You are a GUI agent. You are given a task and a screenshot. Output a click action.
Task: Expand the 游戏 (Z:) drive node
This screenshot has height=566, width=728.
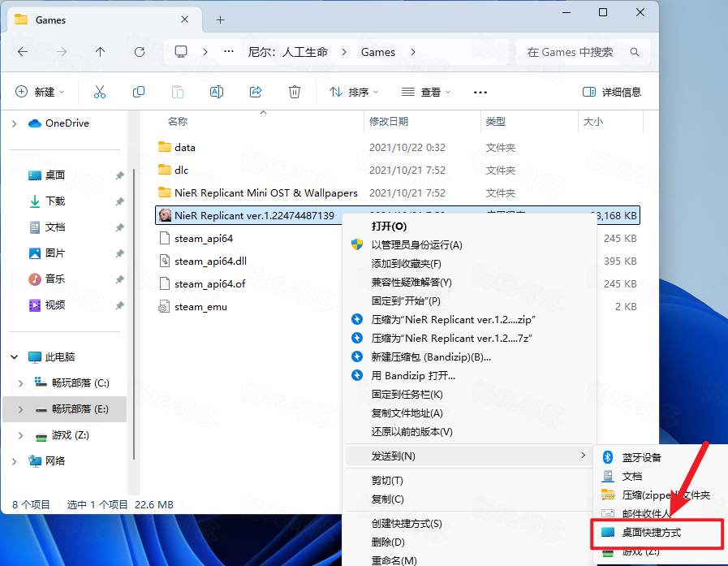pyautogui.click(x=21, y=435)
